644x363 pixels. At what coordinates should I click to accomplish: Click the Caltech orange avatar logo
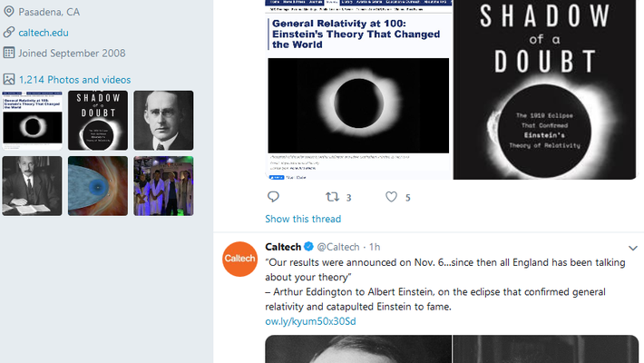point(239,260)
